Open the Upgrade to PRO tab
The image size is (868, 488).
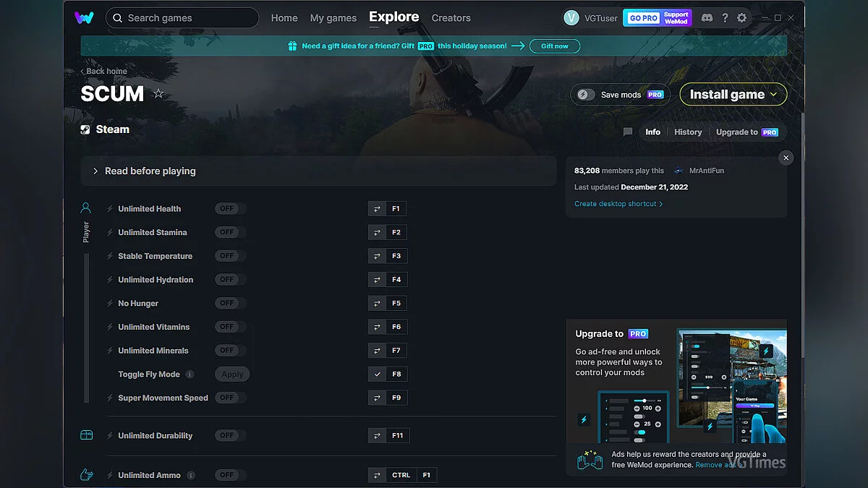(x=747, y=132)
